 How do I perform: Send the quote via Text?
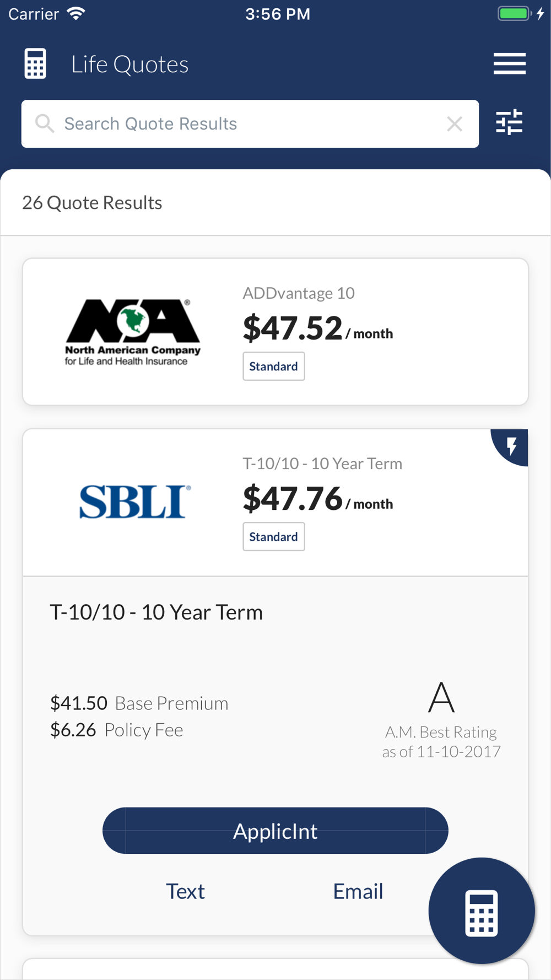click(x=185, y=891)
